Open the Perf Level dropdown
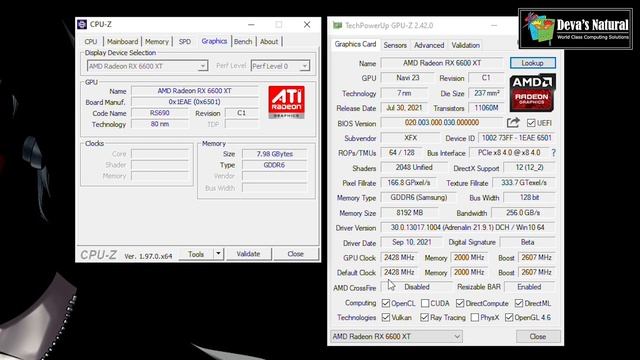This screenshot has height=360, width=640. pyautogui.click(x=280, y=66)
